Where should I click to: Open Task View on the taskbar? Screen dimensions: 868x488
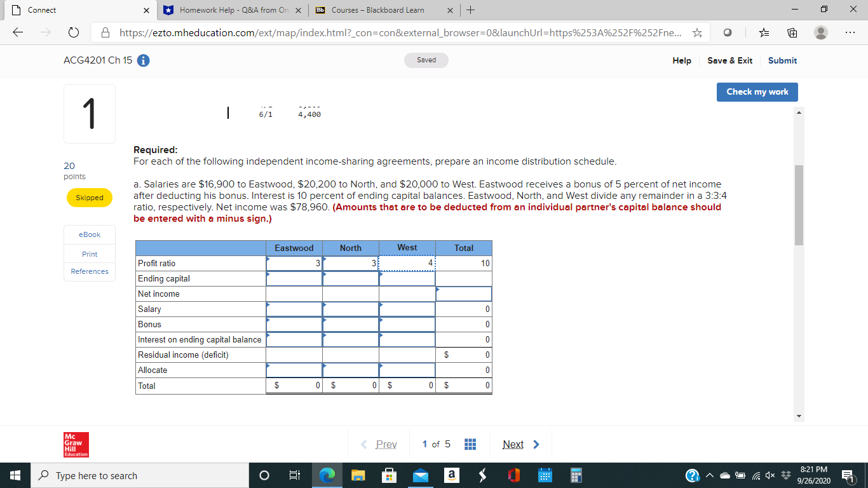(x=294, y=475)
